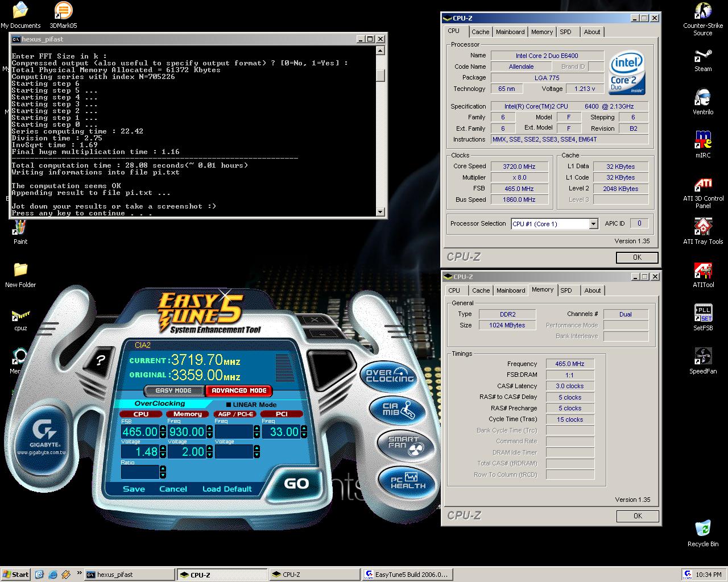Switch to SPD tab in lower CPU-Z
Viewport: 728px width, 582px height.
click(x=566, y=290)
